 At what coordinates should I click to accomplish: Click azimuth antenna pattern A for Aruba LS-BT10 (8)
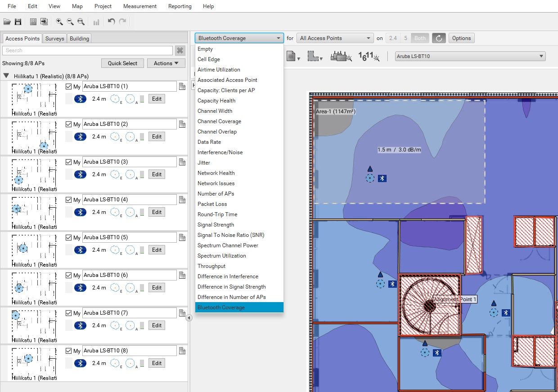point(131,363)
